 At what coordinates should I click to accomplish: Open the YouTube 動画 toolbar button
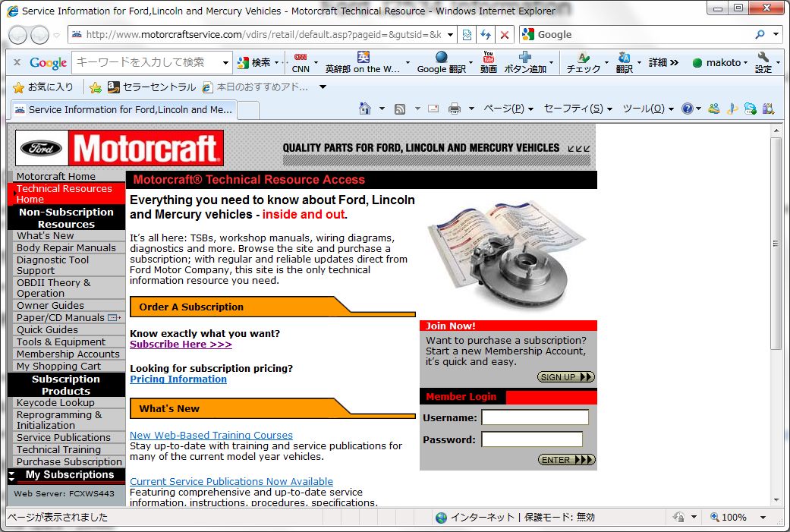[x=488, y=62]
